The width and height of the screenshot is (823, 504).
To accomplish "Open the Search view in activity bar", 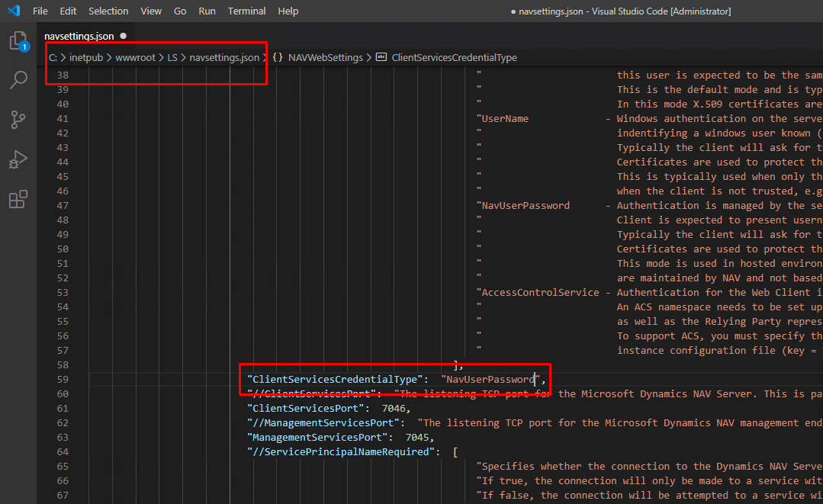I will (18, 80).
